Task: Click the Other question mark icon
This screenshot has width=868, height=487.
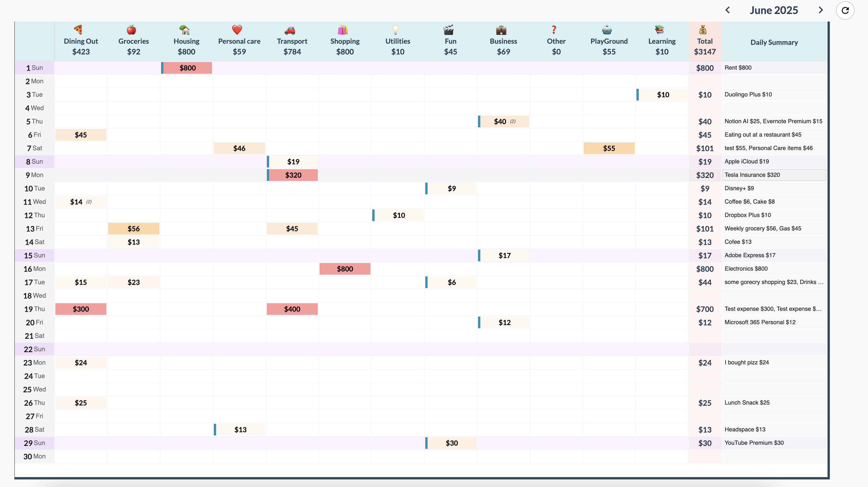Action: click(554, 30)
